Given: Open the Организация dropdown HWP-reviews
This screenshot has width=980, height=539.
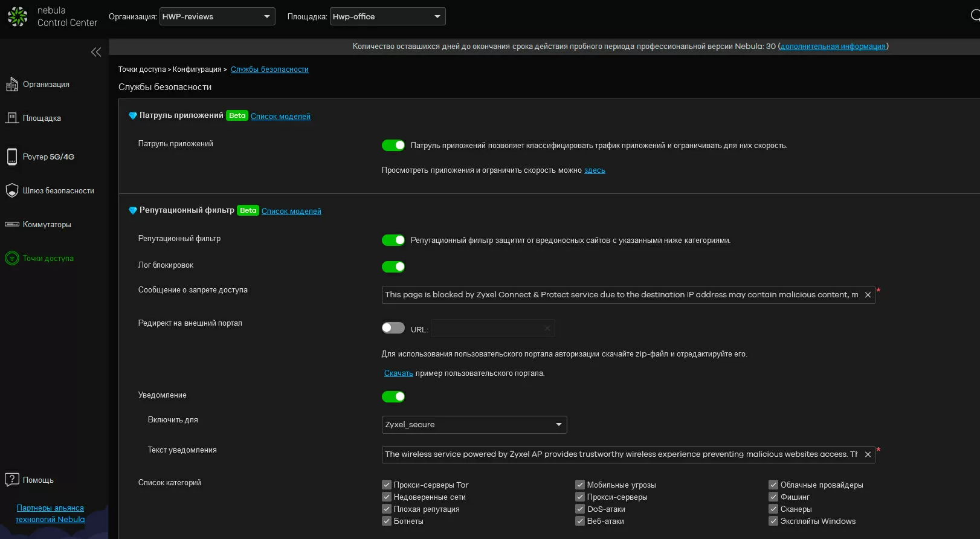Looking at the screenshot, I should click(217, 16).
